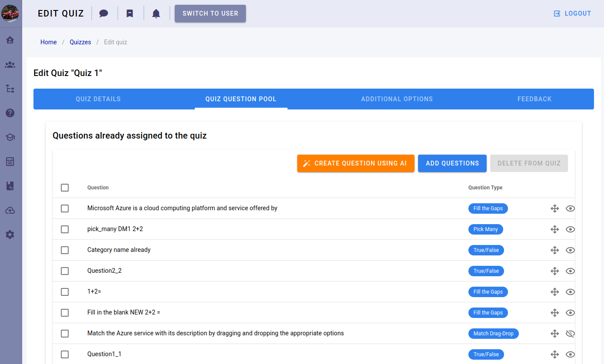Go to home icon in left sidebar
The width and height of the screenshot is (604, 364).
[x=10, y=40]
